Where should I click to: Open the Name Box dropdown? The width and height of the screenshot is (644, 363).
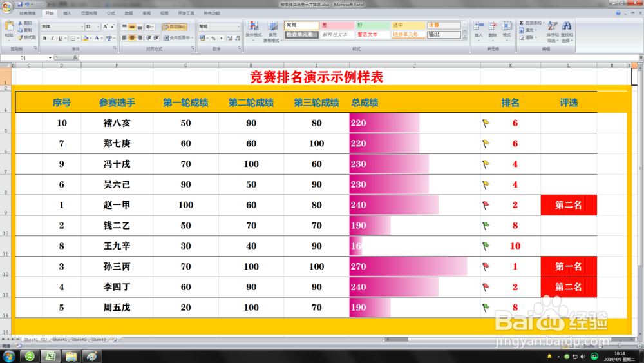50,58
